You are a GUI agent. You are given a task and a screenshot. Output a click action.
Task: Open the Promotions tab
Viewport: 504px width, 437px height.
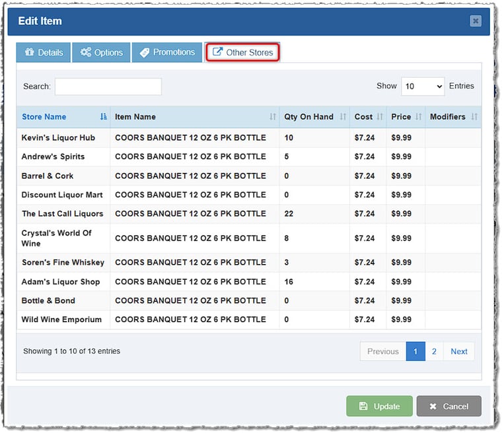pos(167,52)
